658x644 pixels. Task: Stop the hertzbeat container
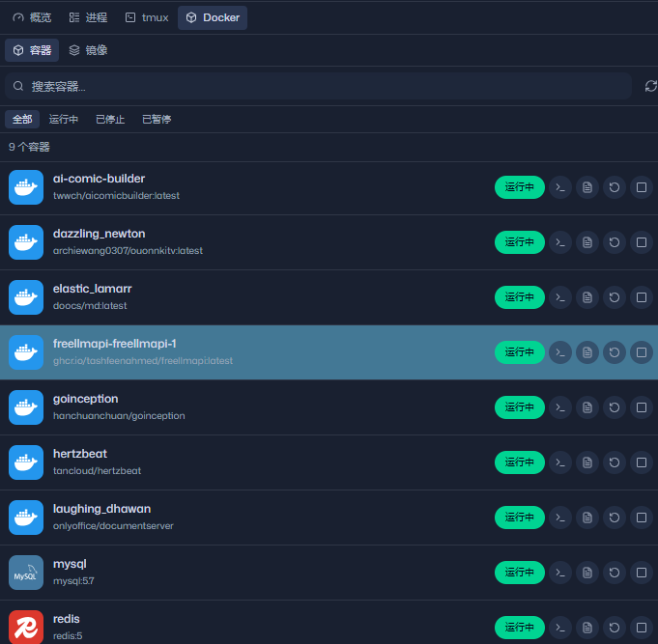[642, 462]
